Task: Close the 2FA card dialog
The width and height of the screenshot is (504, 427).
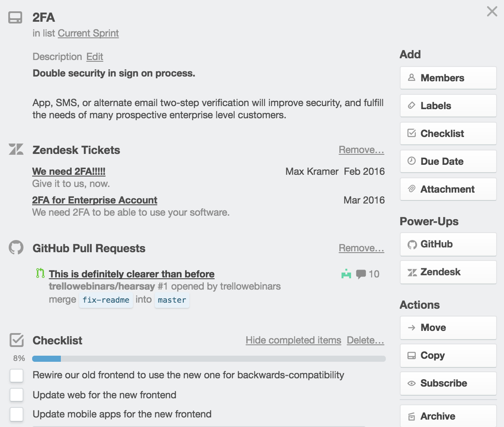Action: pyautogui.click(x=492, y=11)
